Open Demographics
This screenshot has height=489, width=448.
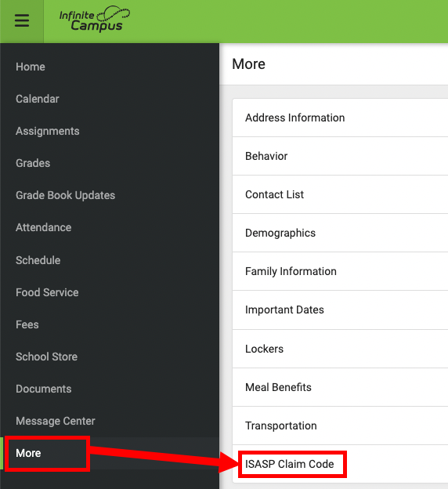pyautogui.click(x=340, y=233)
